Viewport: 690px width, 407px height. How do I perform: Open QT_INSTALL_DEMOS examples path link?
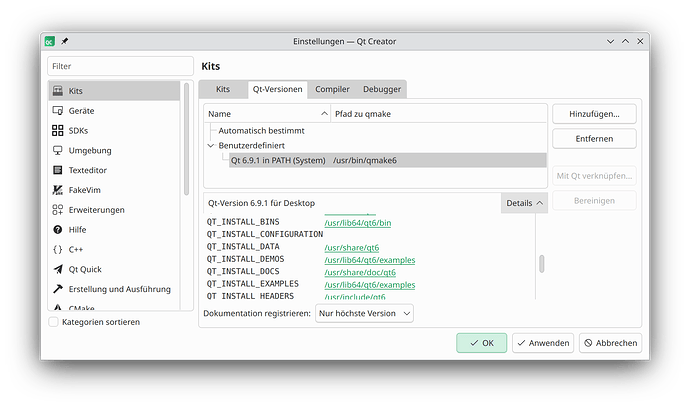click(x=370, y=260)
